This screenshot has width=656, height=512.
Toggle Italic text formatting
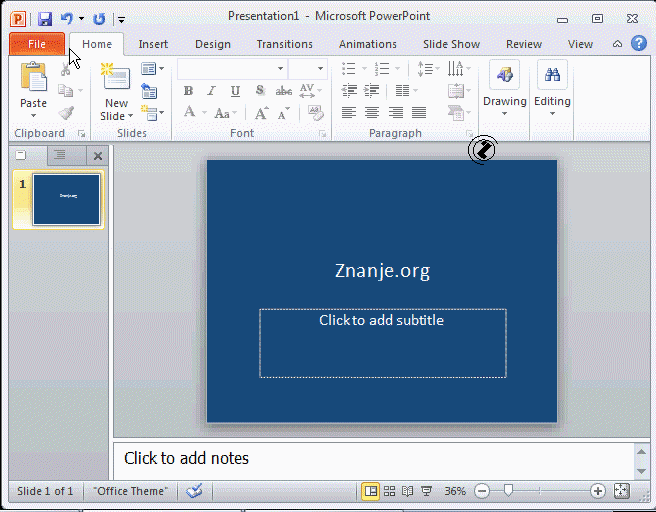(x=210, y=91)
